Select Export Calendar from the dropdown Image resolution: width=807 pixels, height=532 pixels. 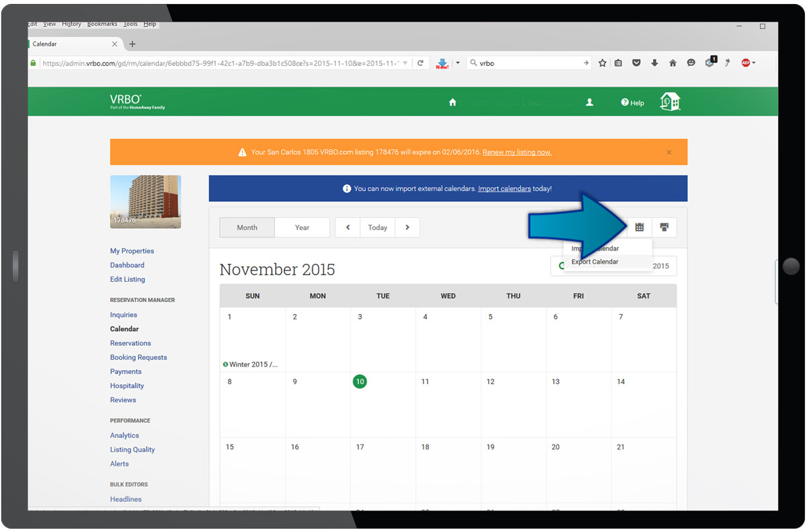[x=608, y=262]
